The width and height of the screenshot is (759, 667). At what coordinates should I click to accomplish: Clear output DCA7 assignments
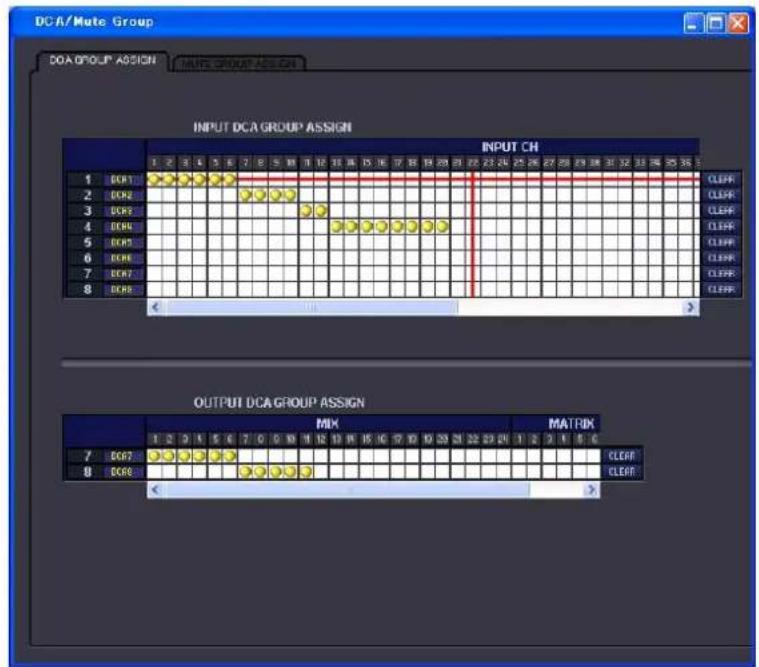622,456
